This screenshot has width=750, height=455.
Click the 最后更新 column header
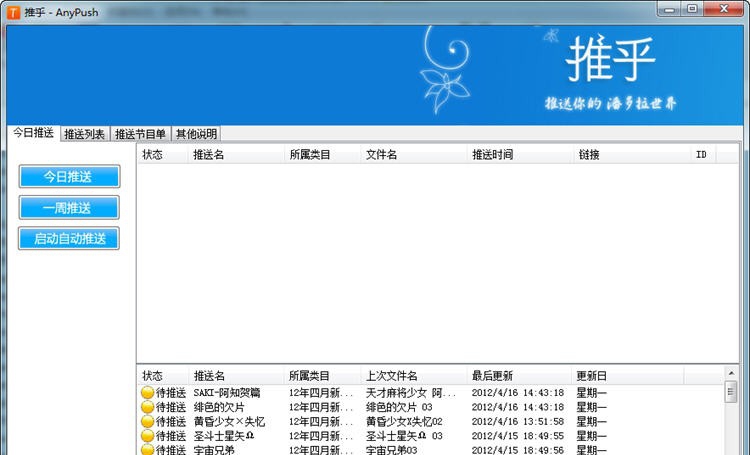(519, 376)
